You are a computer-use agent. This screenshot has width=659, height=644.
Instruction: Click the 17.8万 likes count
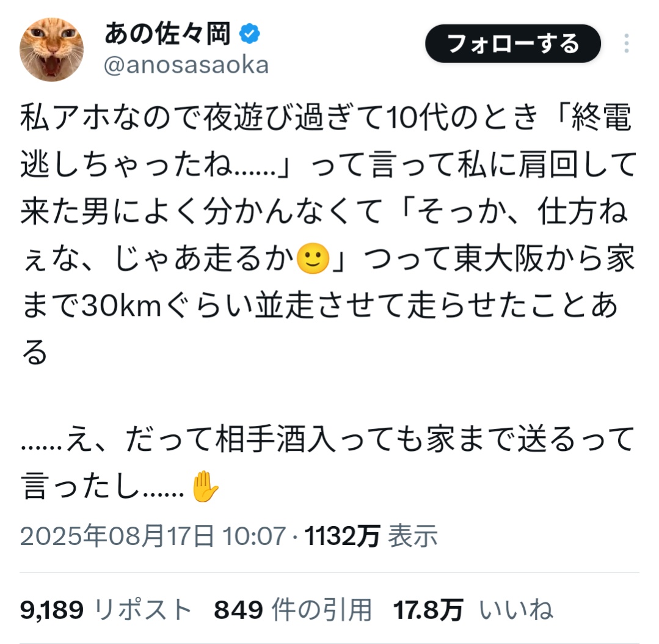(428, 610)
